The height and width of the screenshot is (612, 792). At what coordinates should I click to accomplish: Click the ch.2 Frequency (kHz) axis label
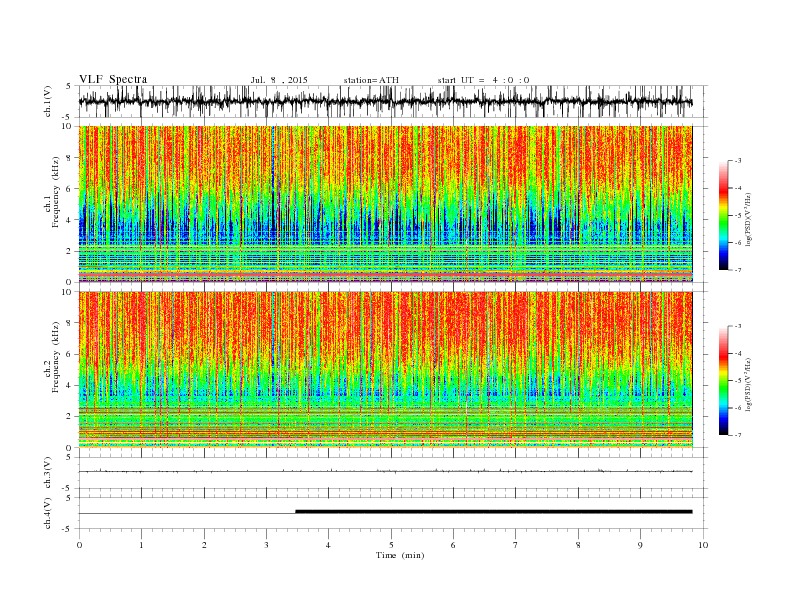pyautogui.click(x=52, y=358)
